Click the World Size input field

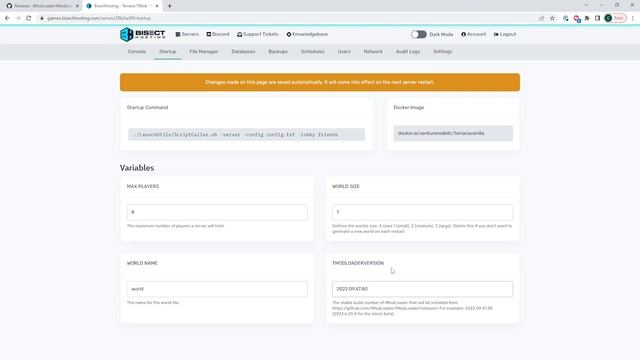[x=422, y=212]
